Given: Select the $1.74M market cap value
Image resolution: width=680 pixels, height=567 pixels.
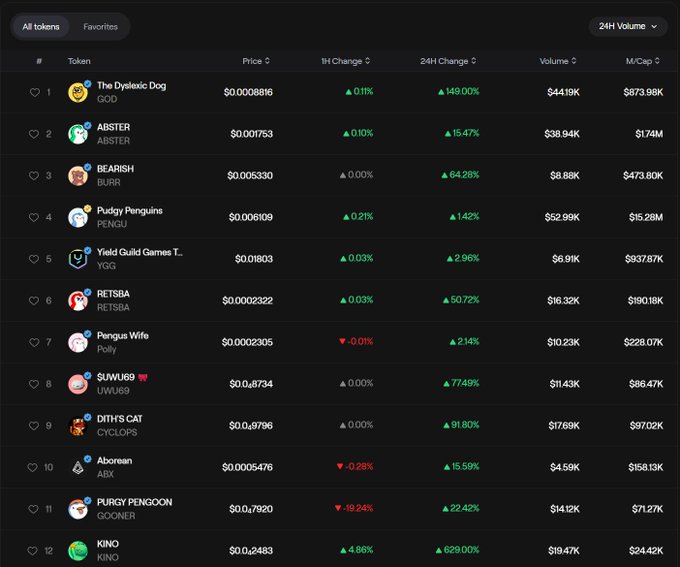Looking at the screenshot, I should (x=649, y=134).
